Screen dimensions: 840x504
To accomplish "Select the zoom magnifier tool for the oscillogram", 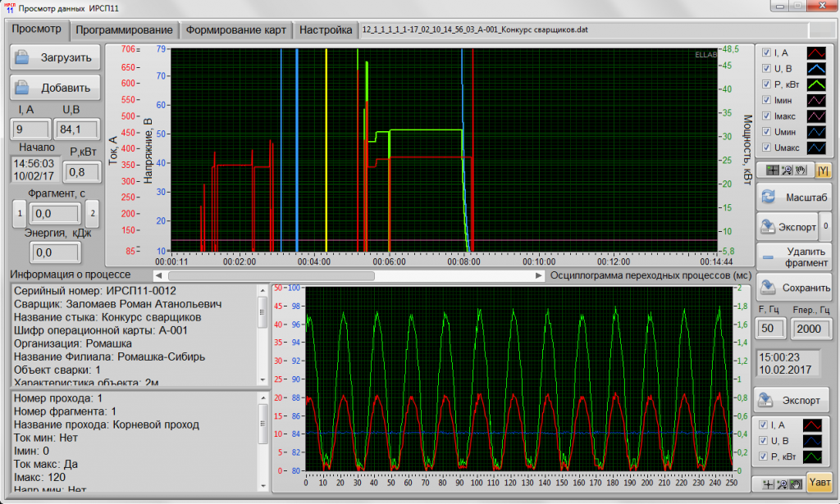I will tap(782, 484).
